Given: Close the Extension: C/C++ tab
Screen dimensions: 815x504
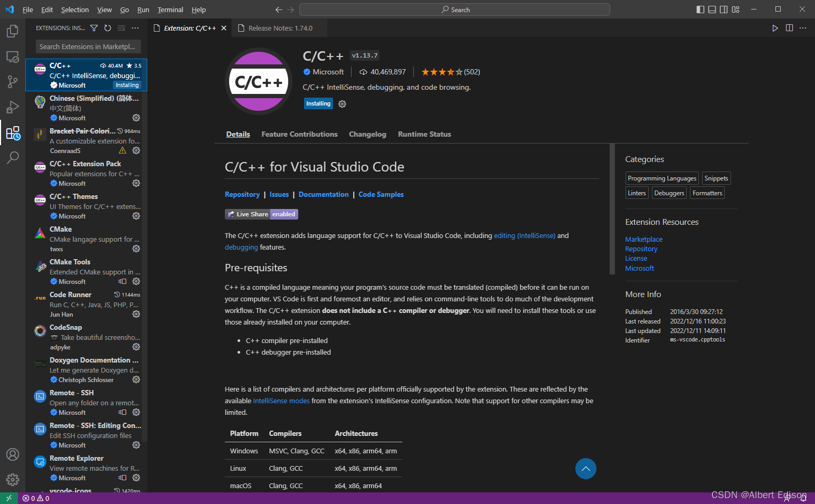Looking at the screenshot, I should click(224, 28).
